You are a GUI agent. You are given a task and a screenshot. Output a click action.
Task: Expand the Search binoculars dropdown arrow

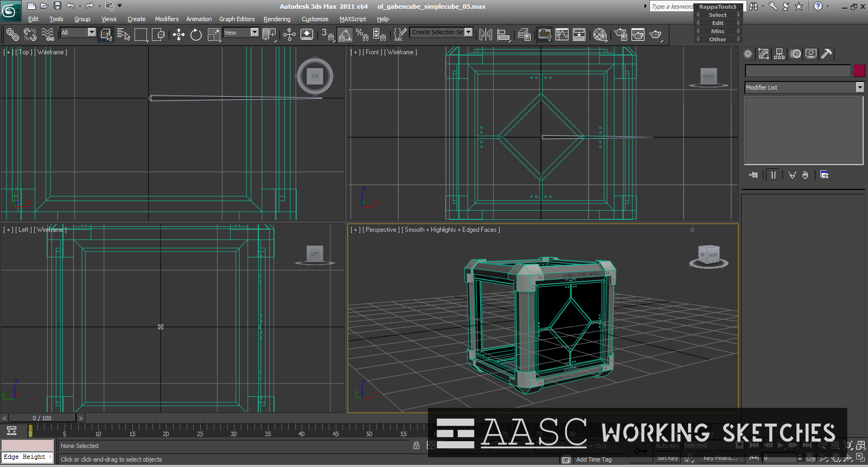762,6
